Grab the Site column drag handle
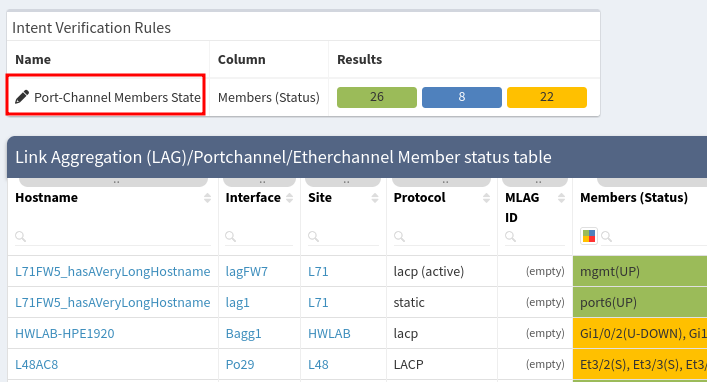Screen dimensions: 707x382 (x=343, y=182)
